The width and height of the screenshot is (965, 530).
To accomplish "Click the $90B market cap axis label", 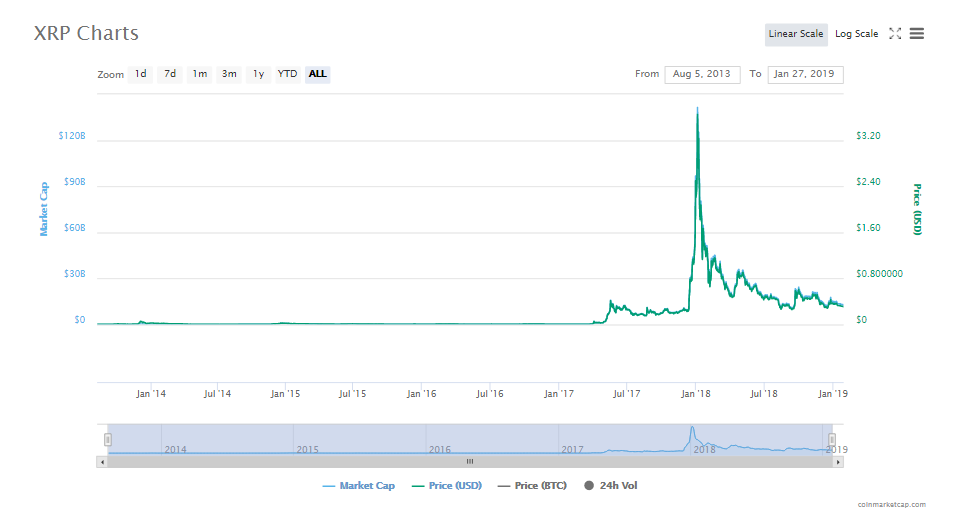I will pyautogui.click(x=74, y=182).
